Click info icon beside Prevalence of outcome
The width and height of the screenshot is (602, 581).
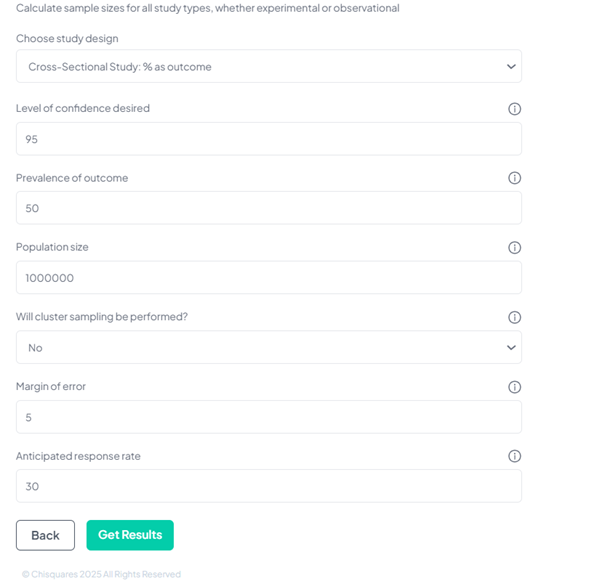(x=514, y=178)
